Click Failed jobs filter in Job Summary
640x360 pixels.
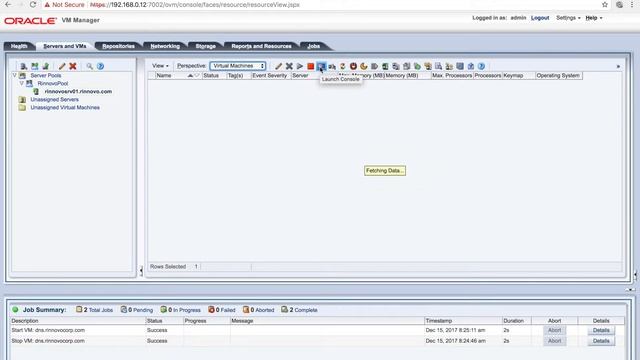click(222, 310)
